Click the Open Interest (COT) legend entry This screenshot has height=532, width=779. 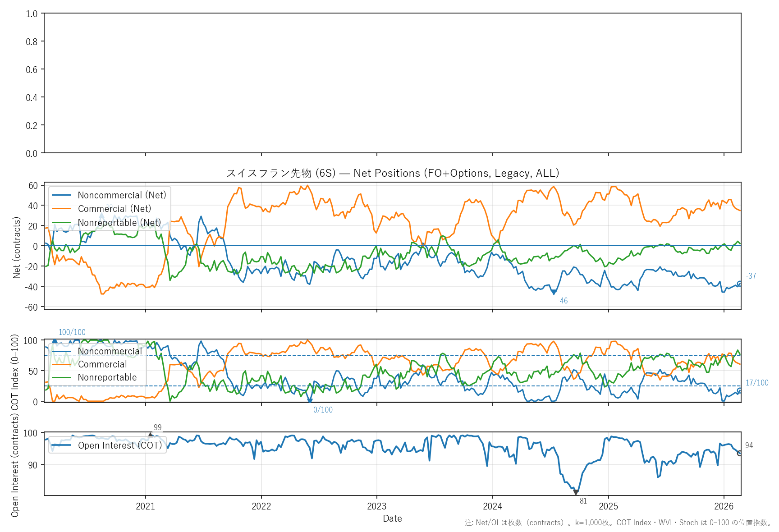click(x=119, y=445)
